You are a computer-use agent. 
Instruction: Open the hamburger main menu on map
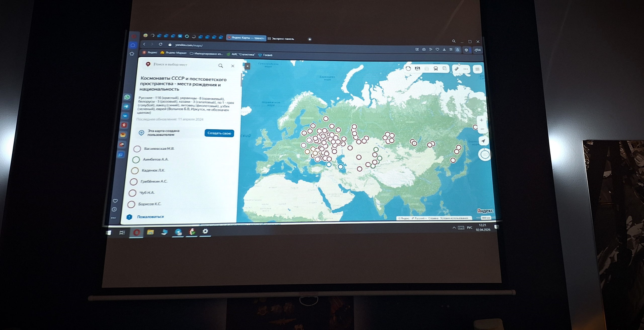[x=477, y=69]
